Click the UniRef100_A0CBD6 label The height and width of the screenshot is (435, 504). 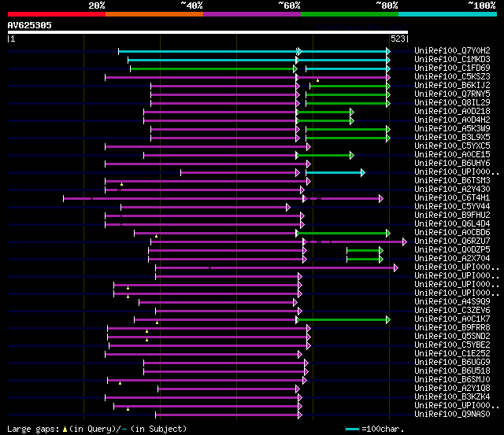pos(452,233)
